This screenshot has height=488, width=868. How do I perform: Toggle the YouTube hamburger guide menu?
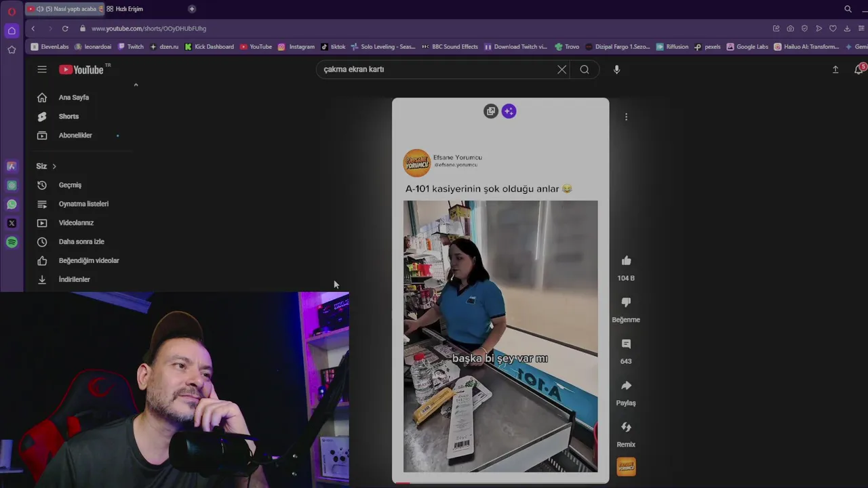(42, 69)
